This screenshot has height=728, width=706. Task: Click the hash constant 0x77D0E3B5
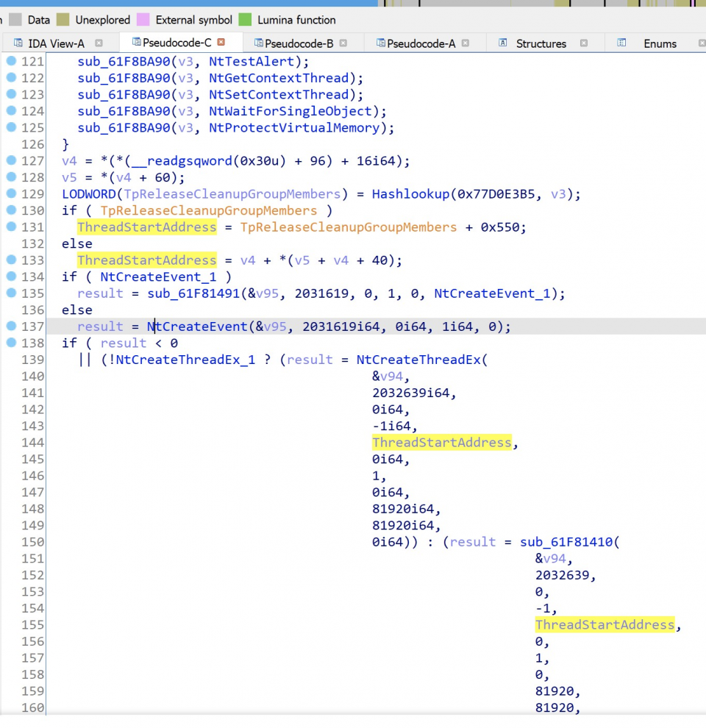(496, 194)
